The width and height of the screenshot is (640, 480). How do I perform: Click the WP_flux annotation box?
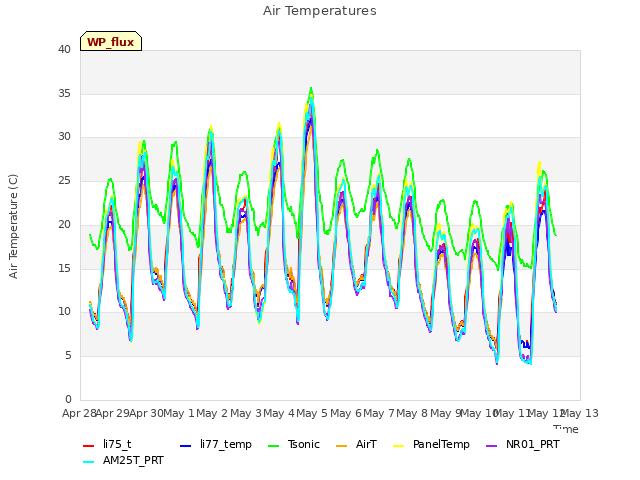pyautogui.click(x=111, y=41)
